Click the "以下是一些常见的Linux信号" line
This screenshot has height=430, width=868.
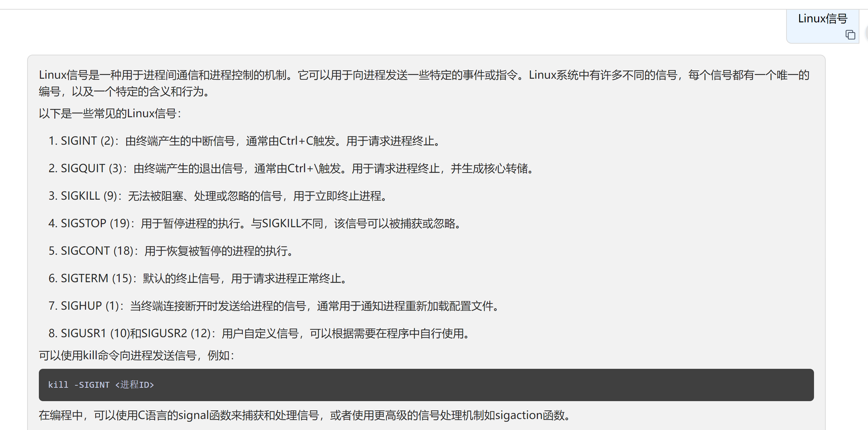click(110, 113)
